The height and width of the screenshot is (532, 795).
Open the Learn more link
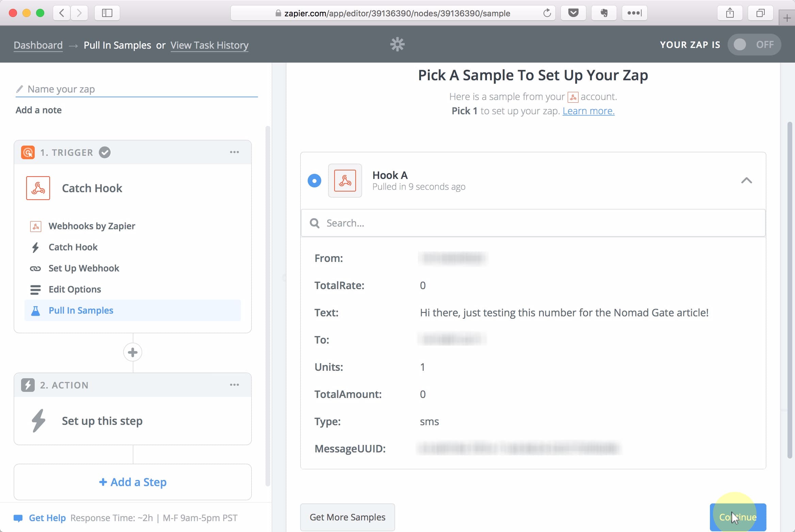pos(588,111)
